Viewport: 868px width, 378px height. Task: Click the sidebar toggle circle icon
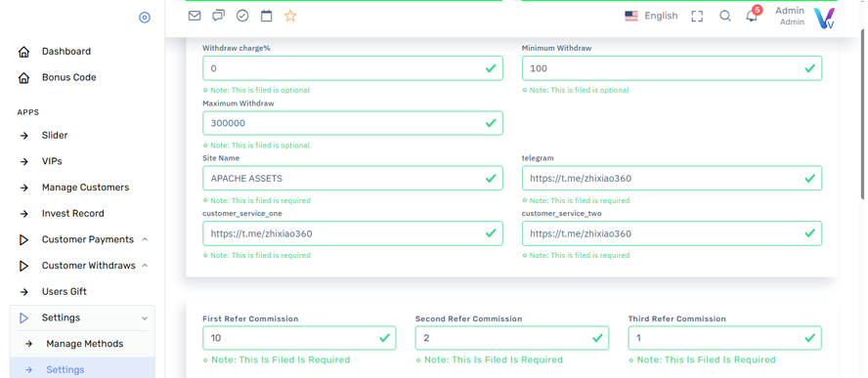click(145, 18)
